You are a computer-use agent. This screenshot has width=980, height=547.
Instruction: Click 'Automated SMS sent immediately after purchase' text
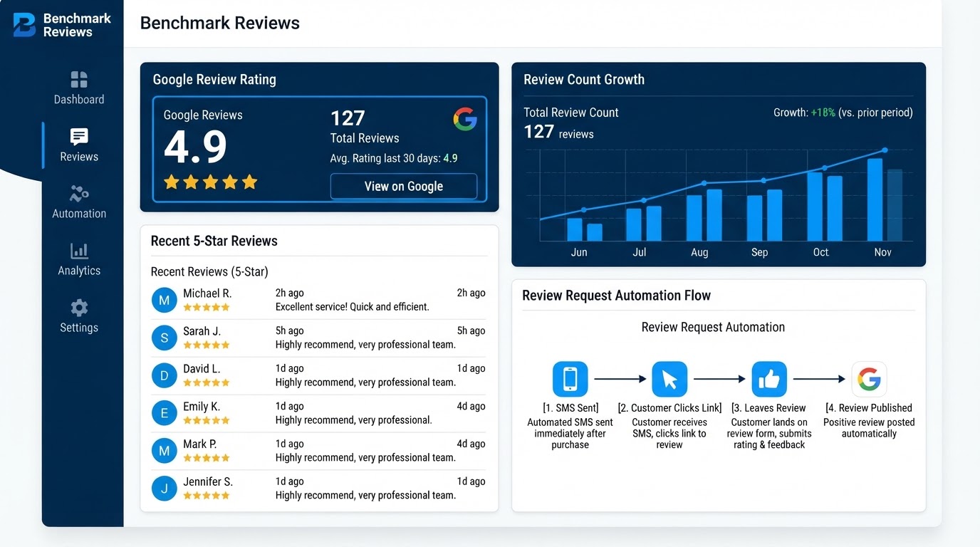pyautogui.click(x=570, y=433)
